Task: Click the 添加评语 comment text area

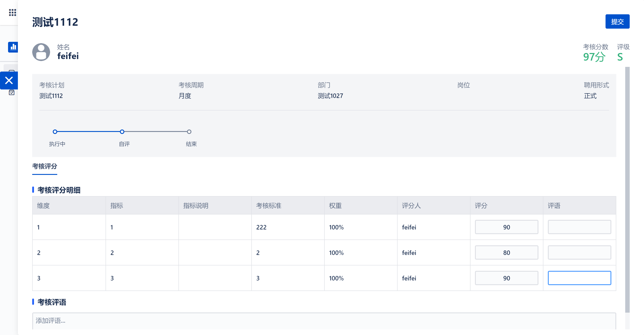Action: [324, 321]
